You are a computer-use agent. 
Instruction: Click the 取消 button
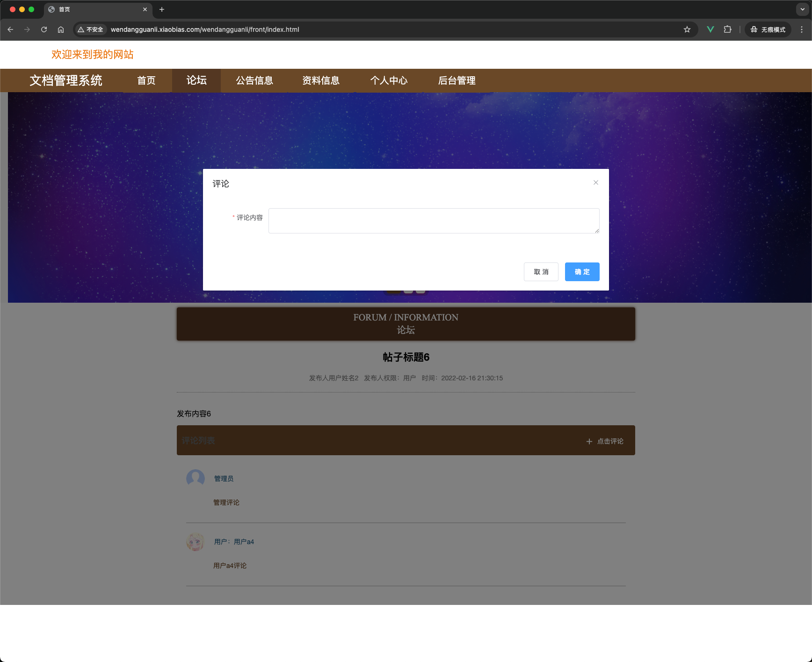pyautogui.click(x=541, y=272)
